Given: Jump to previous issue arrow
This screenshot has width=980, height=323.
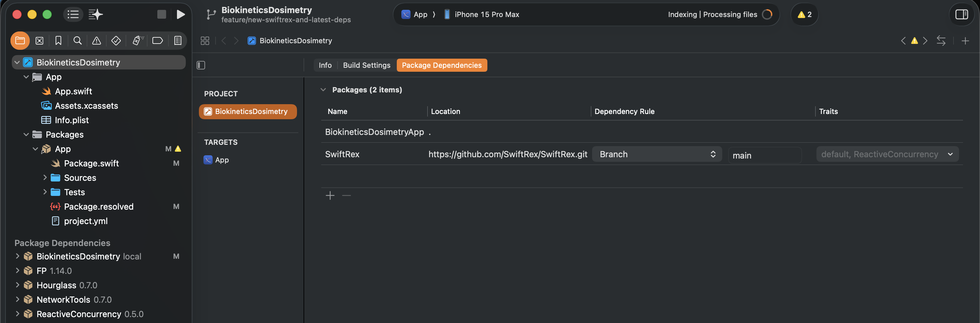Looking at the screenshot, I should 903,41.
